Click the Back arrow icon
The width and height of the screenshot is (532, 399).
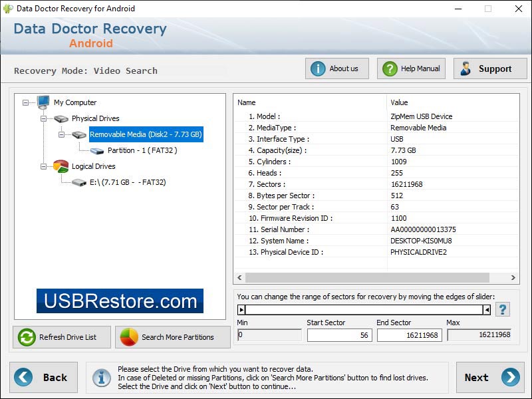pos(21,377)
